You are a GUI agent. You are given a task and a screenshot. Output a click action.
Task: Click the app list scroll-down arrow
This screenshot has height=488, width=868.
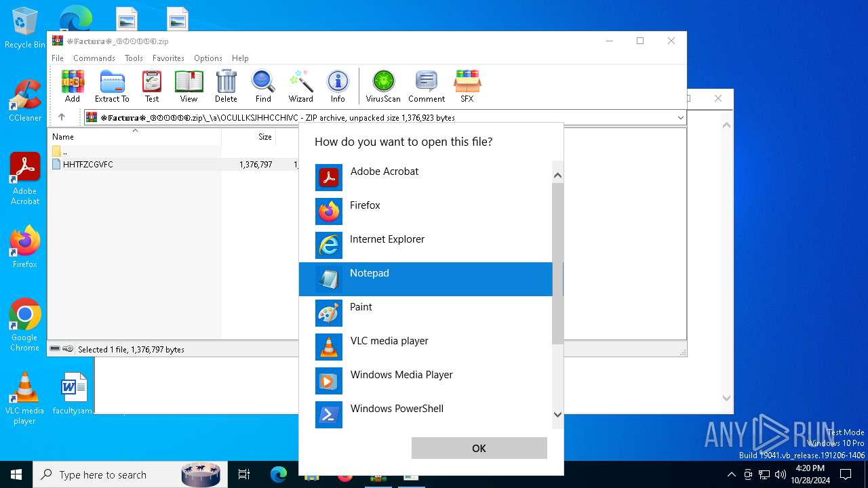558,414
